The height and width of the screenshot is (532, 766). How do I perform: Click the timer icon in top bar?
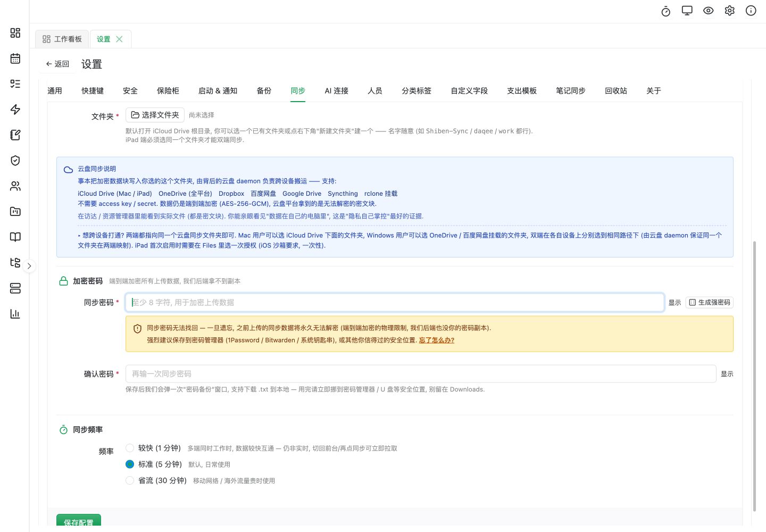coord(666,11)
